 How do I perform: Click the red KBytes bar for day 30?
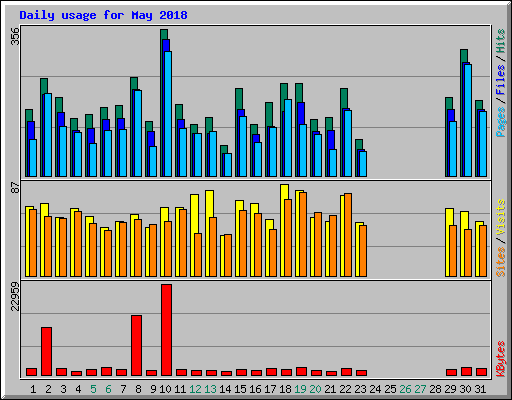tap(466, 372)
